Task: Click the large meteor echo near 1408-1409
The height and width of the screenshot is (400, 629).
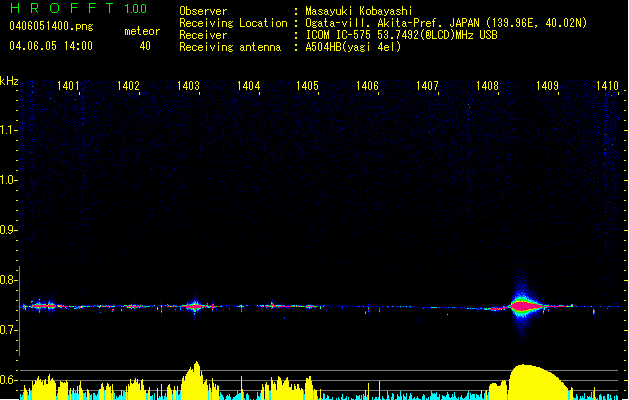Action: click(x=523, y=307)
